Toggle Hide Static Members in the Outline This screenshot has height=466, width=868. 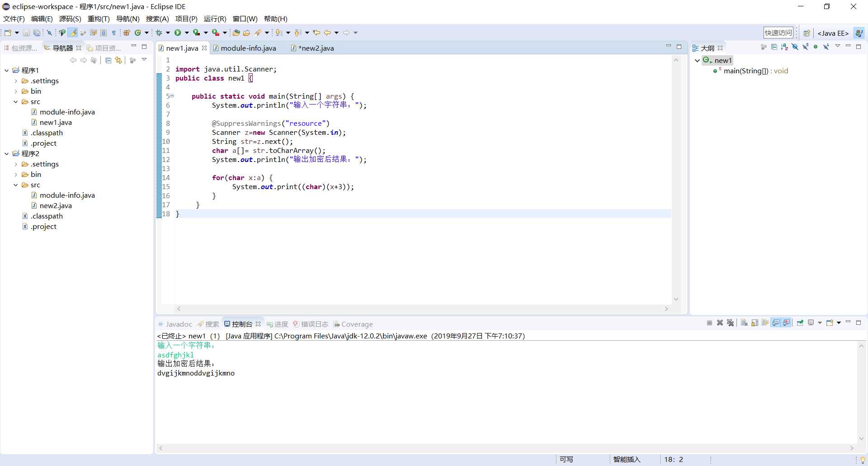click(805, 47)
